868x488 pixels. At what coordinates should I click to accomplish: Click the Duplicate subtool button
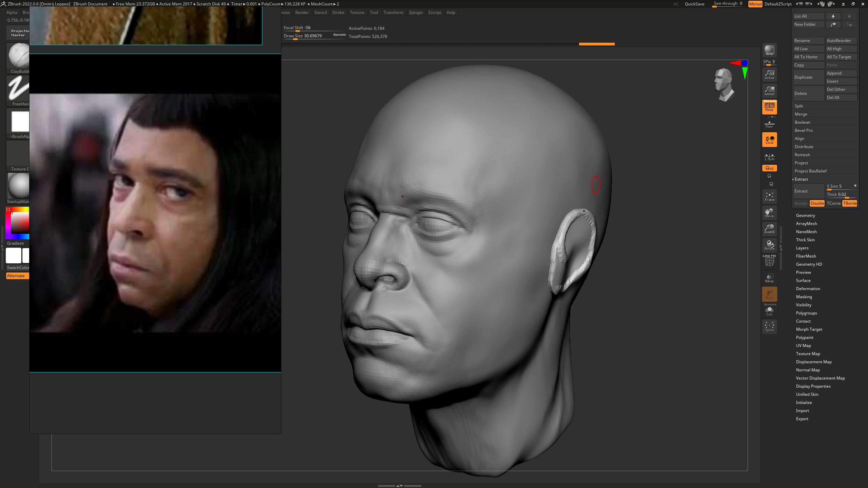pyautogui.click(x=808, y=77)
